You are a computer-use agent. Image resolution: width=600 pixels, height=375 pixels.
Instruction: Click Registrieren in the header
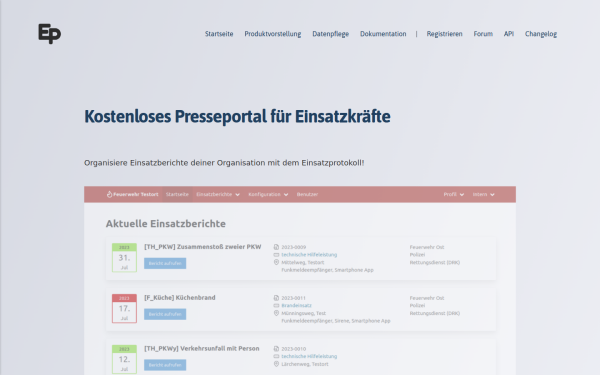click(444, 34)
